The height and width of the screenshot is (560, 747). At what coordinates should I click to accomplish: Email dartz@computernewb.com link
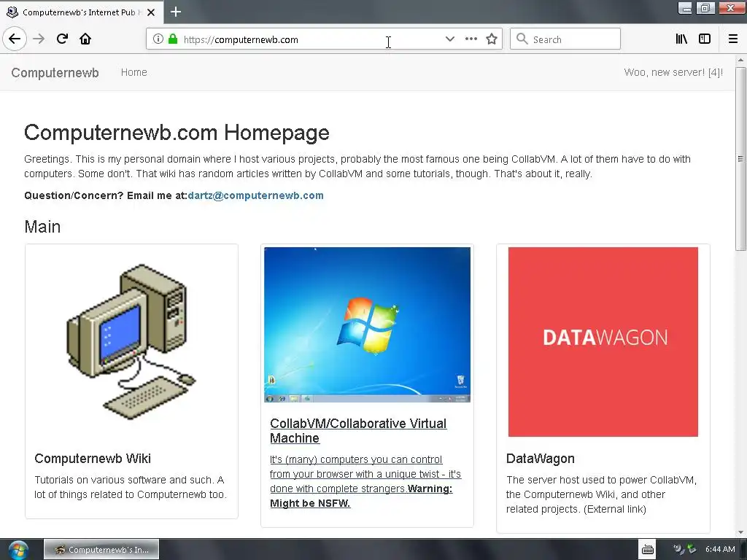point(256,195)
